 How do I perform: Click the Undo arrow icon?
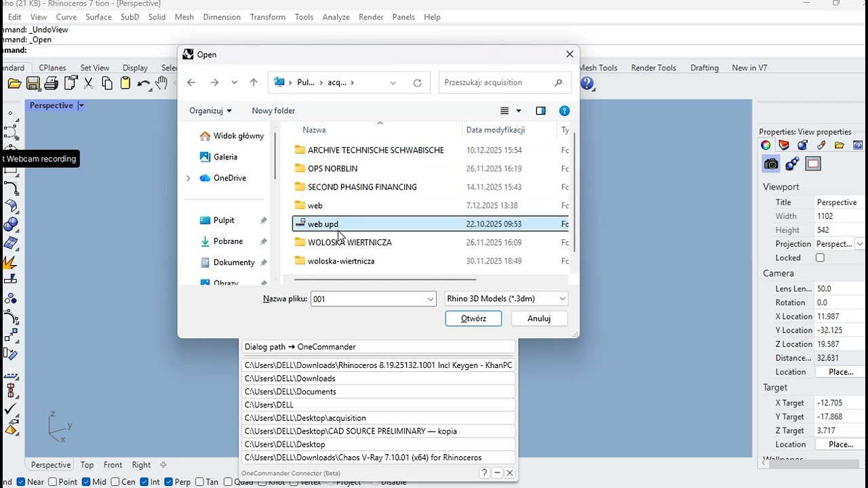[143, 83]
